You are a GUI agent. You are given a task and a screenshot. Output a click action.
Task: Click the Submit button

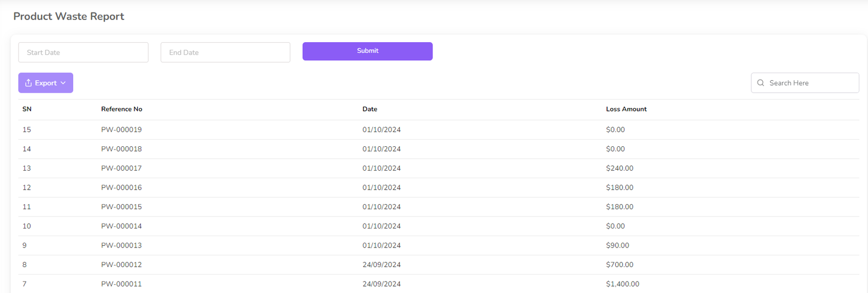coord(367,51)
